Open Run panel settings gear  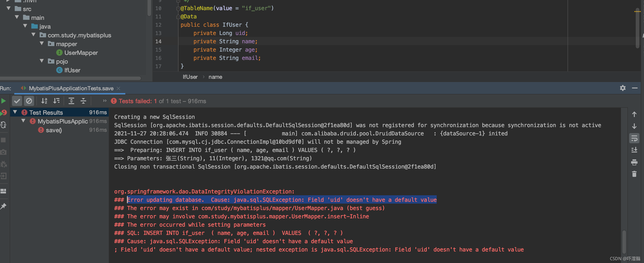coord(623,88)
